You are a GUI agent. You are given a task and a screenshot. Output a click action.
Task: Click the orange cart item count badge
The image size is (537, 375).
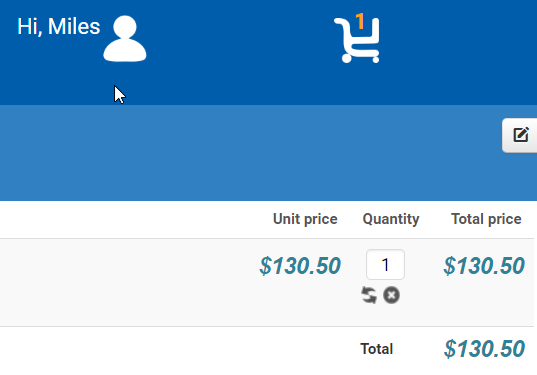click(x=360, y=21)
